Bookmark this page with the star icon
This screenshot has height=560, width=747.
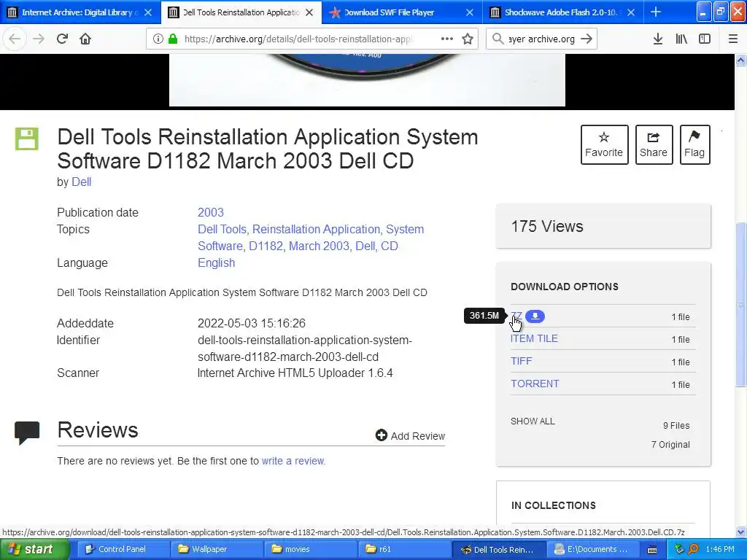(468, 39)
